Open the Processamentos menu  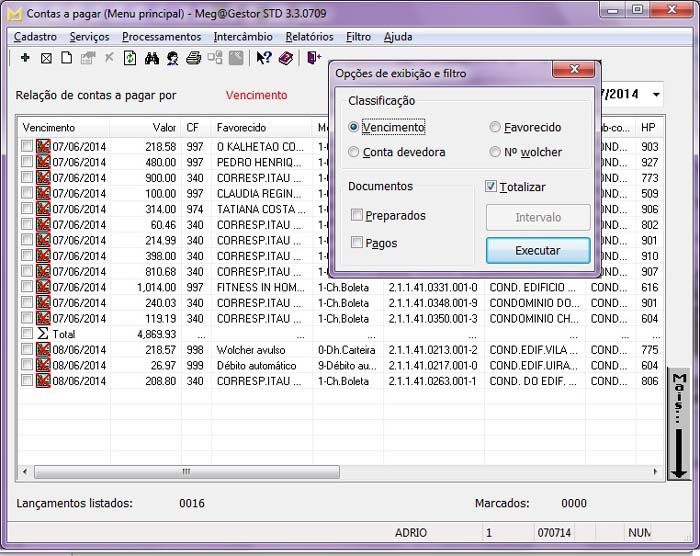coord(161,37)
